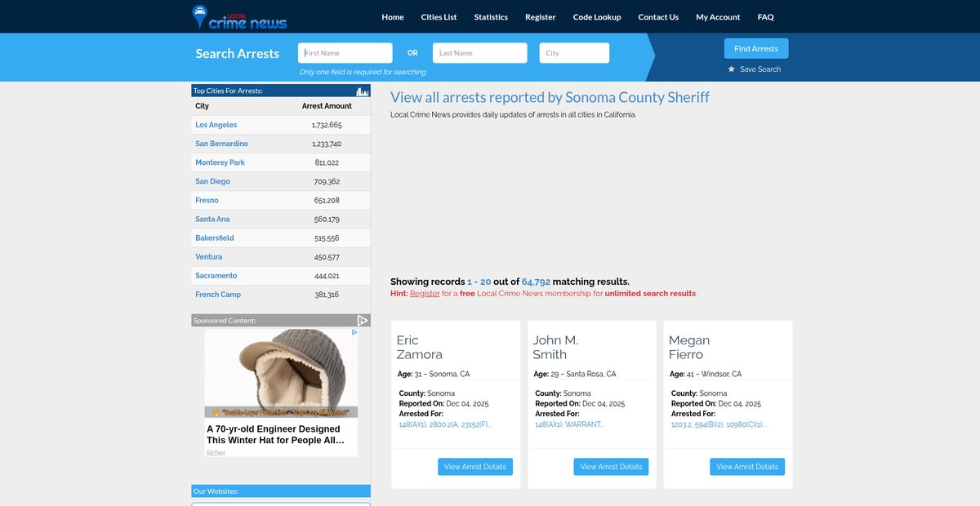Click the Register link in the hint
This screenshot has height=506, width=980.
pyautogui.click(x=425, y=293)
